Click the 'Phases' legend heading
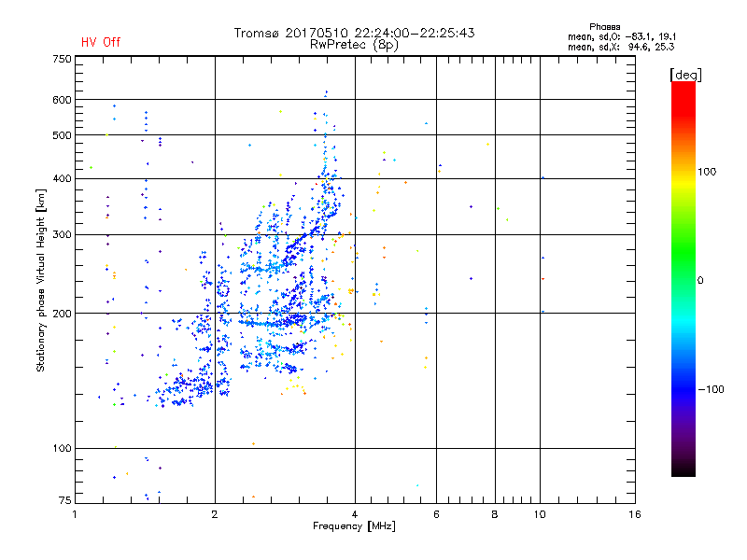Viewport: 747px width, 560px height. point(604,27)
